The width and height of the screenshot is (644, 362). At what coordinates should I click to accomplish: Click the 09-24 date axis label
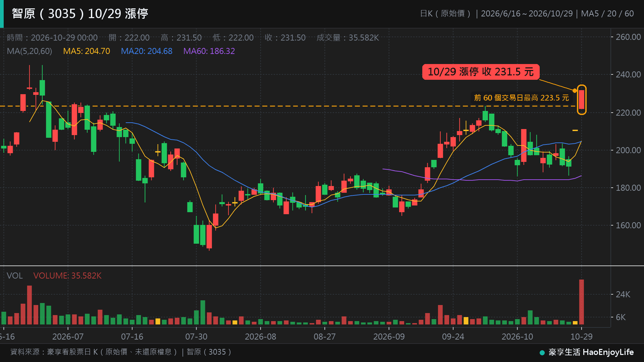pyautogui.click(x=453, y=337)
